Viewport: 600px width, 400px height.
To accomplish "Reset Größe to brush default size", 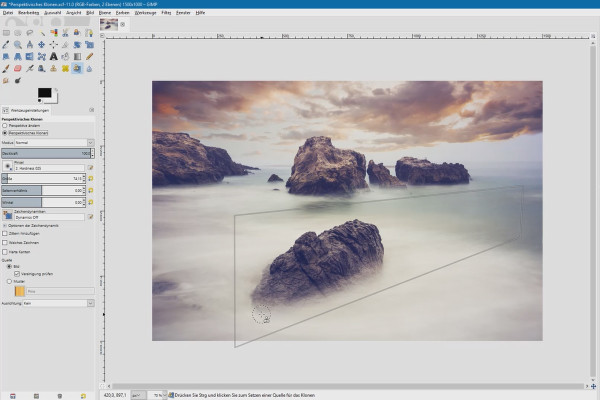I will [x=91, y=178].
